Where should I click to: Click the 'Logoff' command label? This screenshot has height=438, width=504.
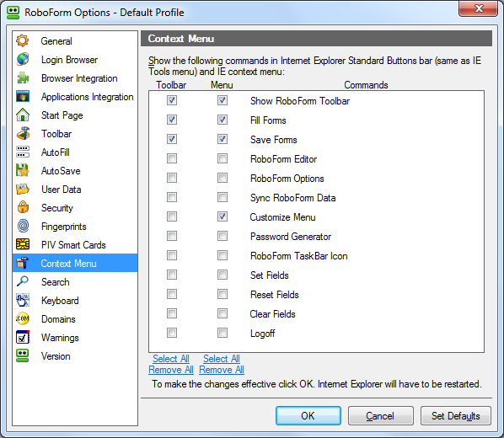point(262,334)
